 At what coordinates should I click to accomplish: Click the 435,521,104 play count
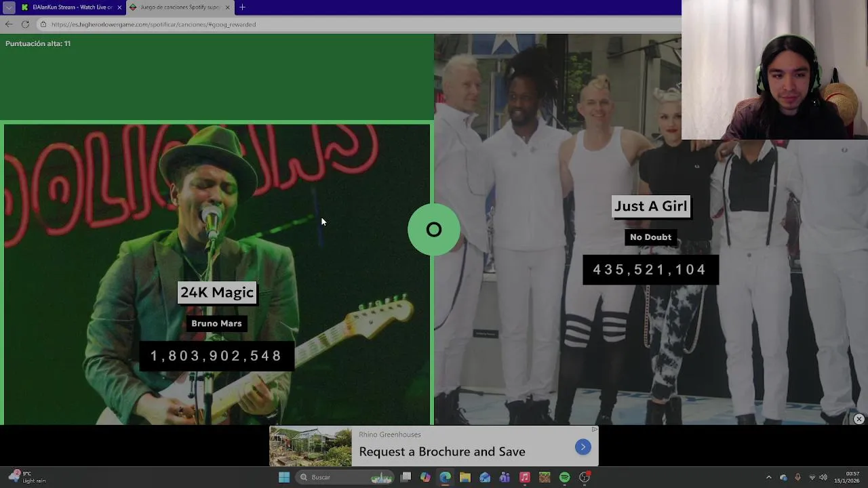pos(650,270)
